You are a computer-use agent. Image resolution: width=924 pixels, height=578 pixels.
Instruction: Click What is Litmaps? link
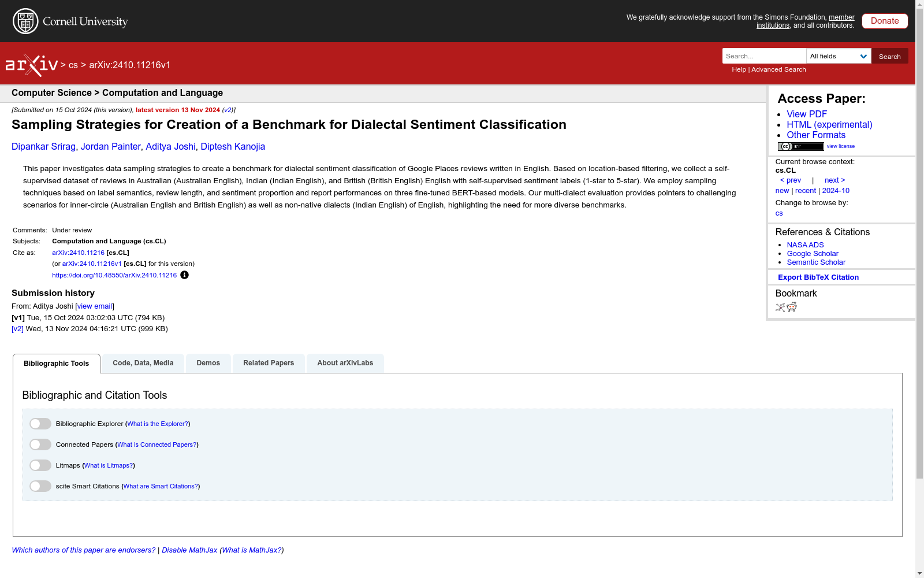pos(109,465)
